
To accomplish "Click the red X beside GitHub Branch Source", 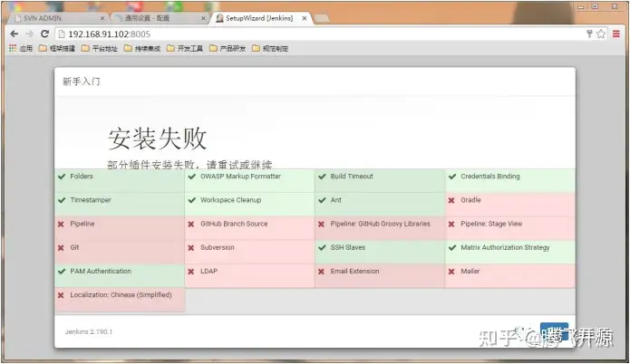I will [191, 224].
